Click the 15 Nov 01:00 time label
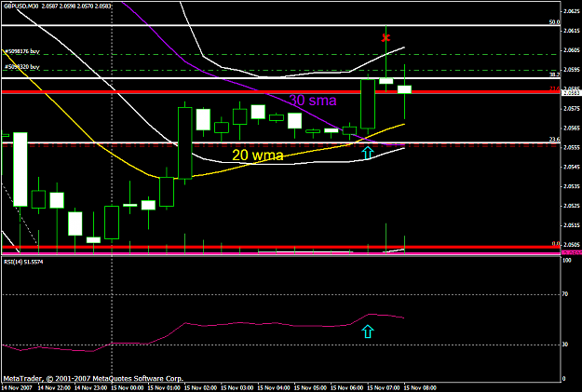This screenshot has height=392, width=582. pyautogui.click(x=164, y=388)
